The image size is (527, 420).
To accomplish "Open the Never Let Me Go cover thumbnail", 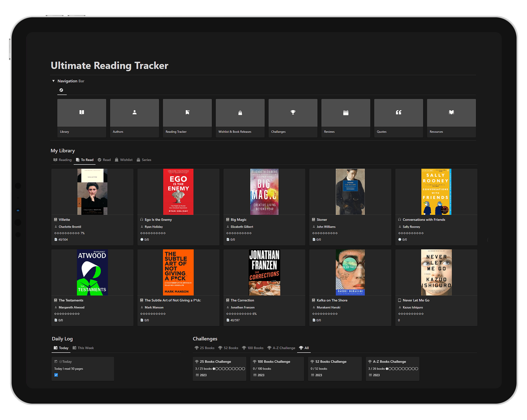I will tap(436, 272).
